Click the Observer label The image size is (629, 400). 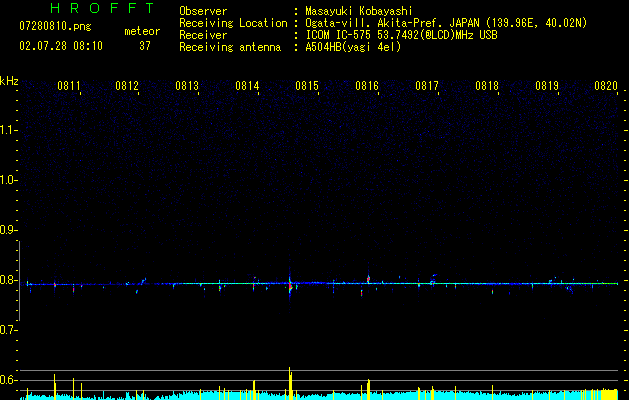(x=203, y=11)
